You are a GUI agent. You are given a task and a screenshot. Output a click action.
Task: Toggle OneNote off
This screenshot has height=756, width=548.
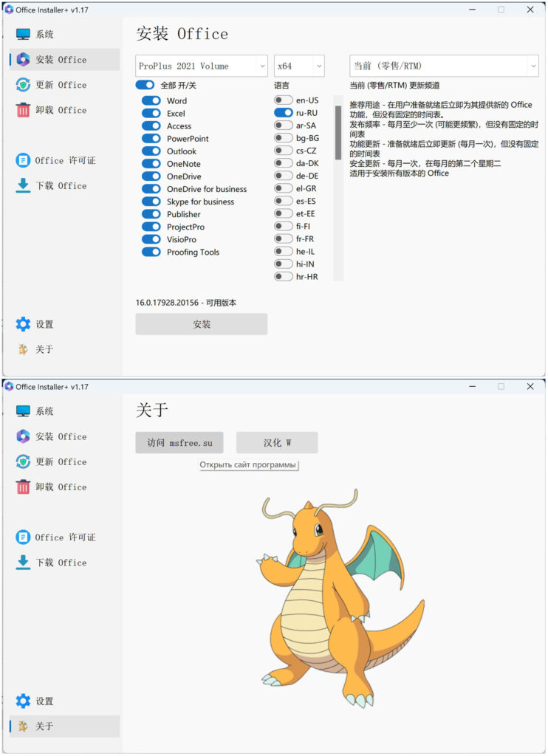[151, 164]
